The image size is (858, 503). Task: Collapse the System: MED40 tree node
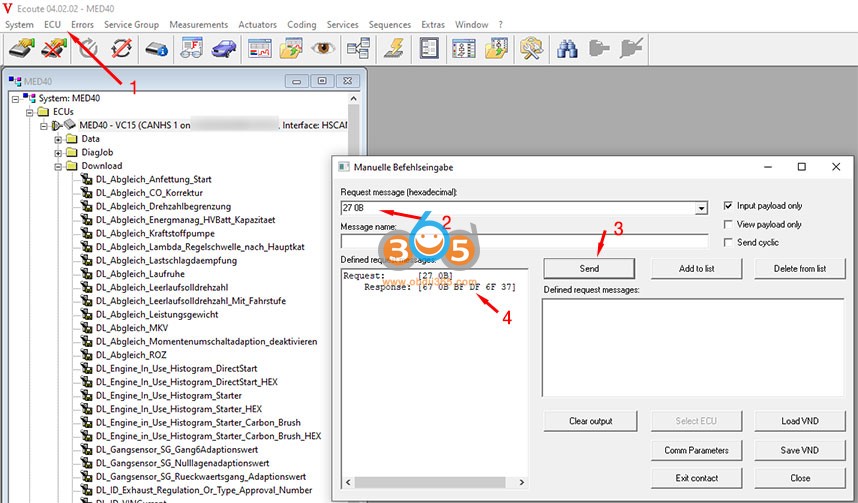(15, 99)
